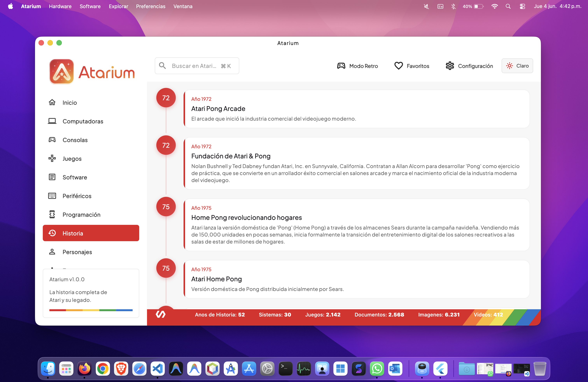Image resolution: width=588 pixels, height=382 pixels.
Task: Click the Software document icon in sidebar
Action: point(52,177)
